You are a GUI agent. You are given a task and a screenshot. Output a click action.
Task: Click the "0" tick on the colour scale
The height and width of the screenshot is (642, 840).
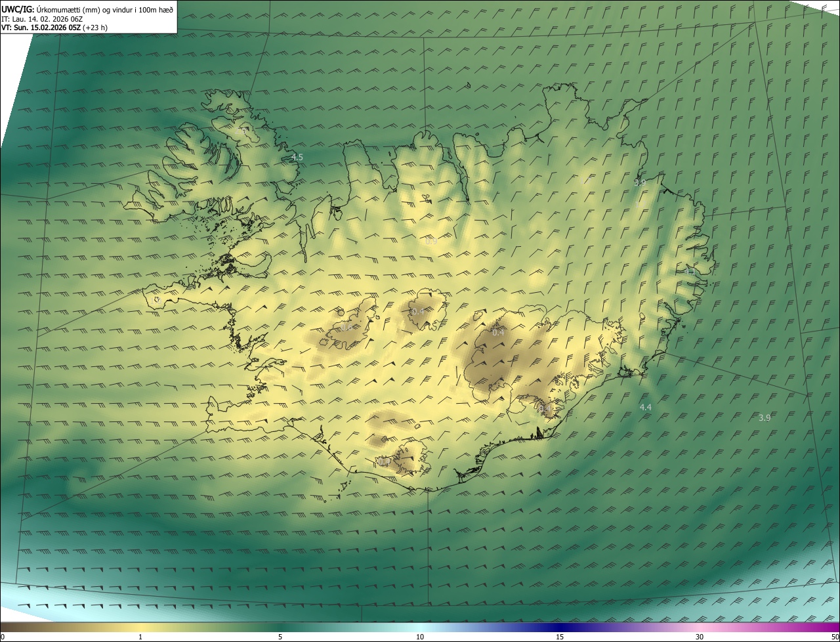coord(2,637)
